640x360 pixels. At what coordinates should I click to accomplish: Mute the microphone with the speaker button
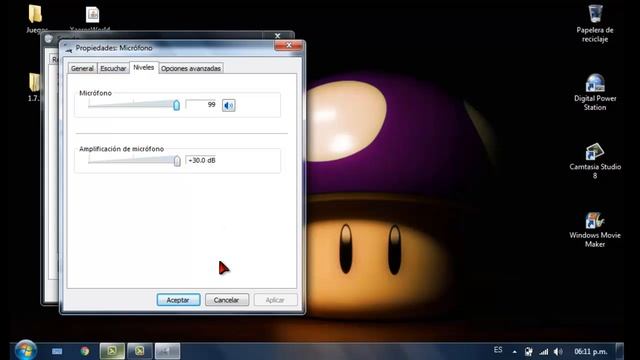pos(229,105)
